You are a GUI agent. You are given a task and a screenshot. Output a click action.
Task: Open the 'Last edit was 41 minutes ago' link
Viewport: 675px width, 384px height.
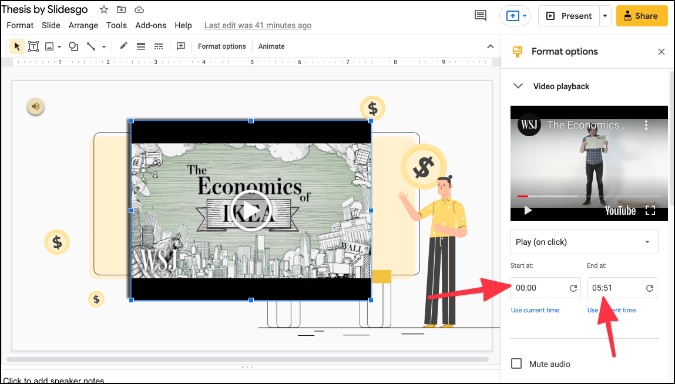[257, 25]
